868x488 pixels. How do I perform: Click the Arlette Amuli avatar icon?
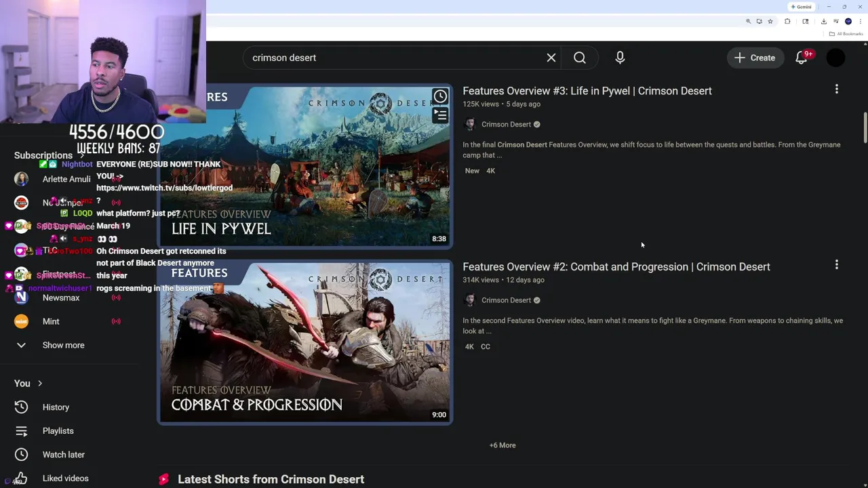click(21, 179)
